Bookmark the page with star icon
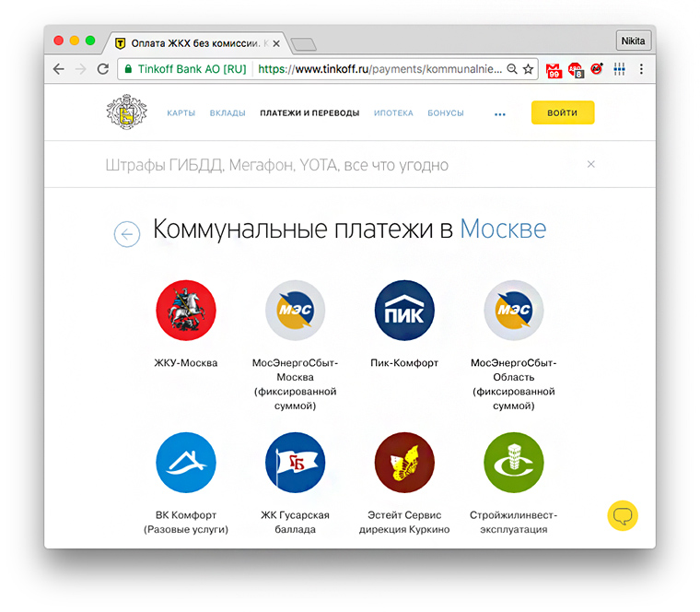The image size is (700, 612). point(528,69)
